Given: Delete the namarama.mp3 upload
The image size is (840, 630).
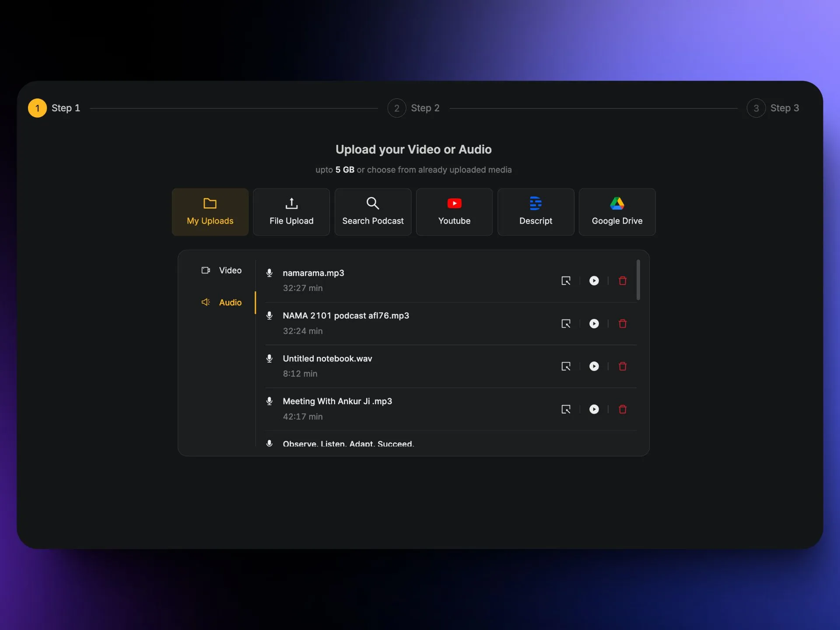Looking at the screenshot, I should [x=623, y=280].
